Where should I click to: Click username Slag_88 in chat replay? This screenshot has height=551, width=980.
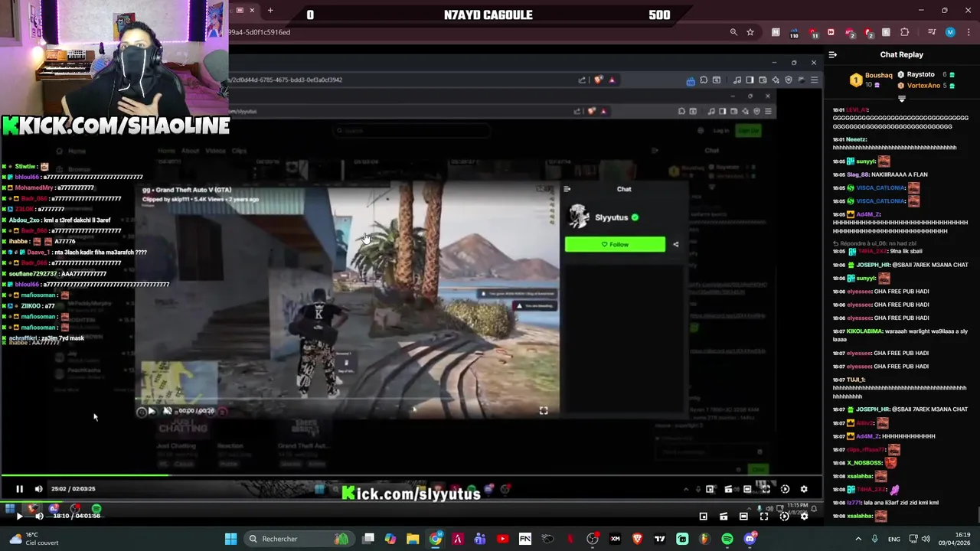tap(857, 174)
